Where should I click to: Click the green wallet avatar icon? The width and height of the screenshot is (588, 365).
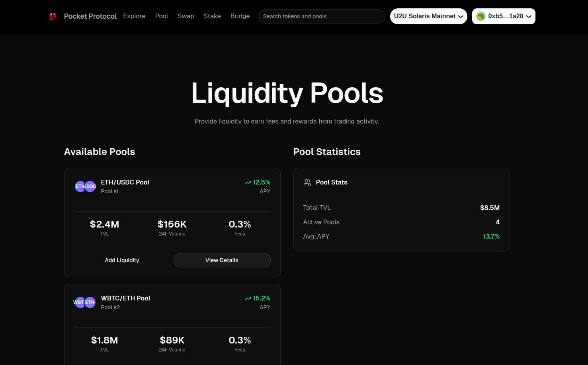(481, 16)
